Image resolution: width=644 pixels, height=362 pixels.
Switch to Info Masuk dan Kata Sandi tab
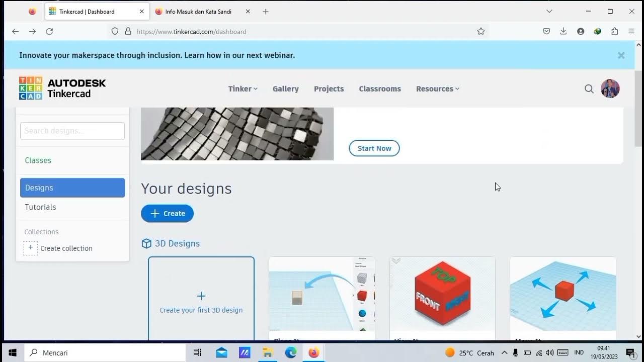pos(198,12)
